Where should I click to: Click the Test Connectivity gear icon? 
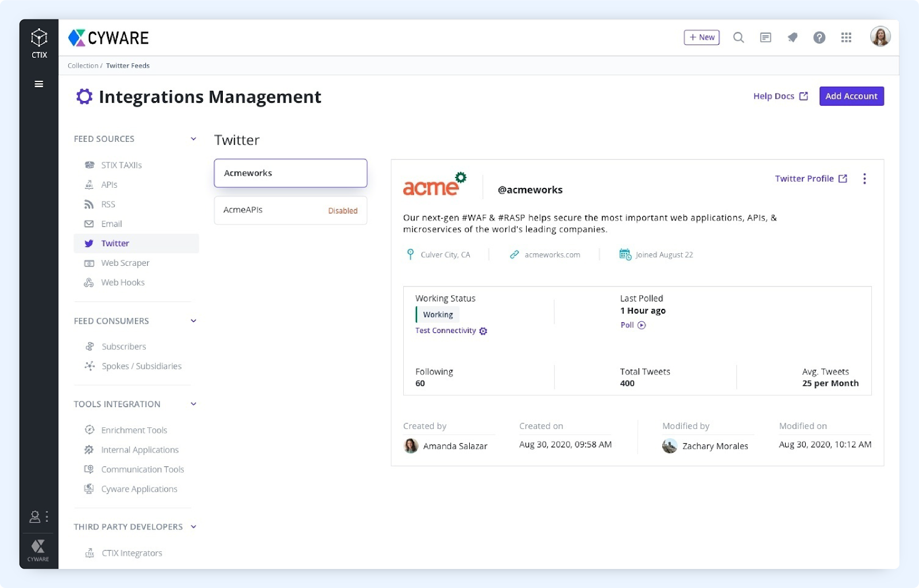click(x=483, y=331)
